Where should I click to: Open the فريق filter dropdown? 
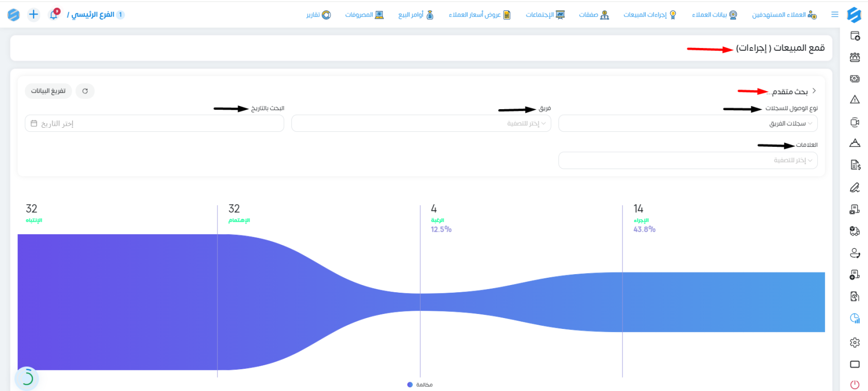click(x=421, y=123)
